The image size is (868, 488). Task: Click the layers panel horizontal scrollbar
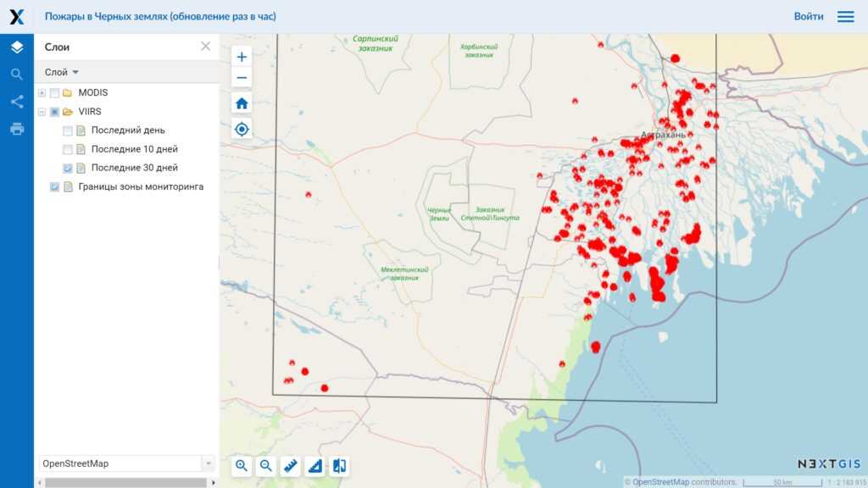coord(125,483)
